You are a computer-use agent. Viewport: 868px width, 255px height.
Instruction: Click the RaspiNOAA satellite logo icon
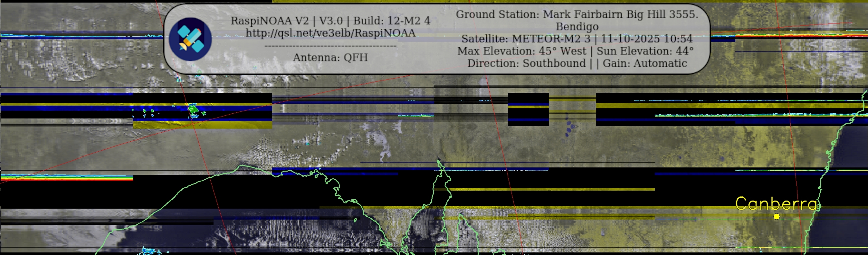pos(190,39)
